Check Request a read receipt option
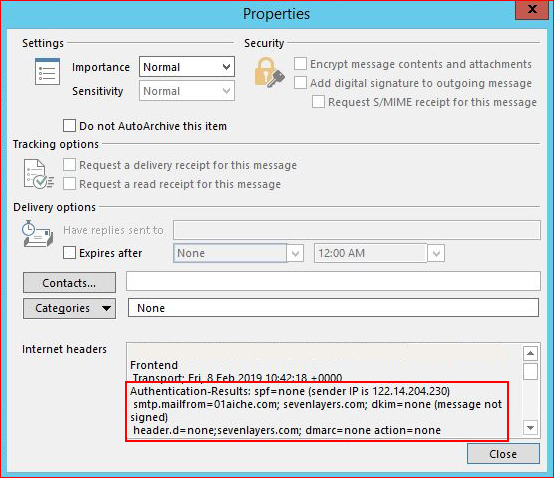The image size is (554, 478). point(69,184)
